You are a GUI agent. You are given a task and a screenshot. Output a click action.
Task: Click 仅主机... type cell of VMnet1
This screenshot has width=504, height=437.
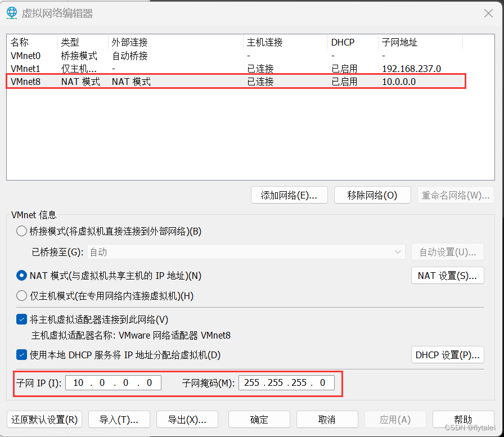(x=79, y=69)
